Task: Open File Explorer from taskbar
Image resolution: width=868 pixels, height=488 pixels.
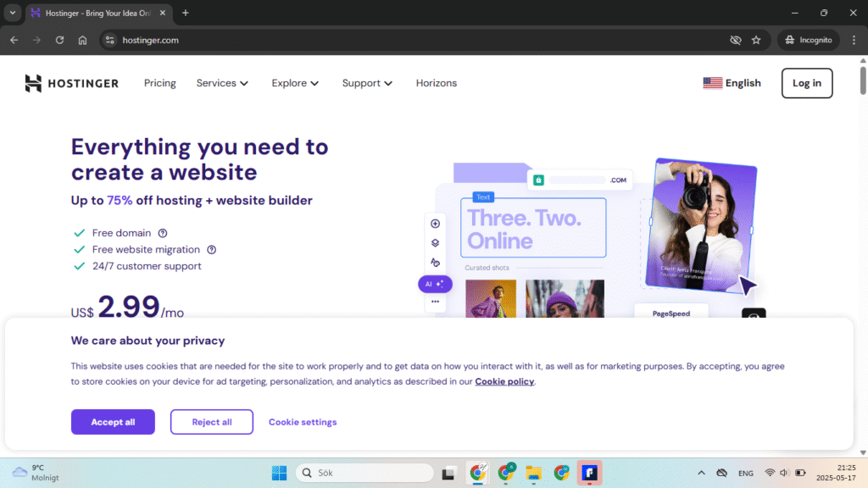Action: pyautogui.click(x=534, y=473)
